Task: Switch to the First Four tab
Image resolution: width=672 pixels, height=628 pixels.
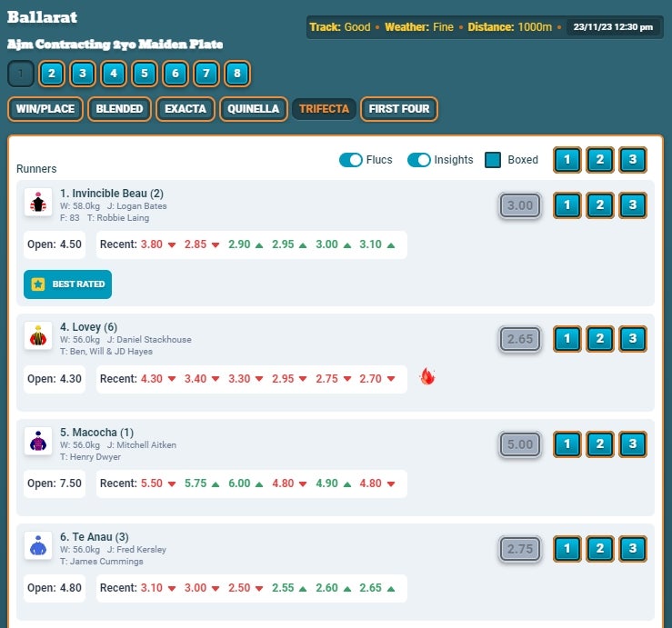Action: [399, 109]
